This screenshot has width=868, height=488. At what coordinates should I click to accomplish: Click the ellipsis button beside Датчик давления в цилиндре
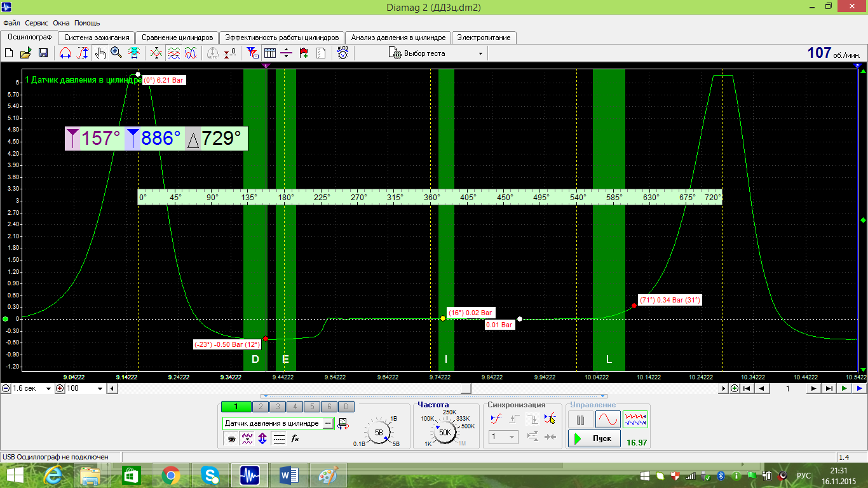pos(328,423)
